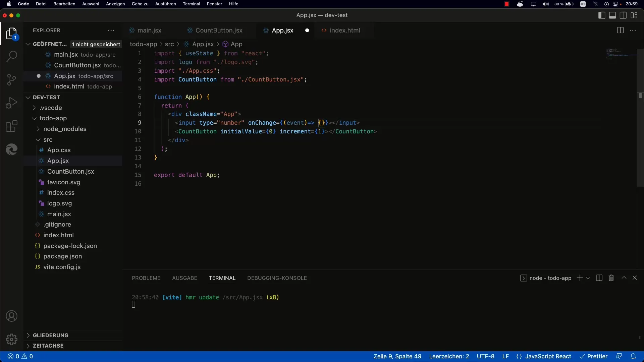Open favicon.svg in the file tree
The height and width of the screenshot is (362, 644).
pos(64,182)
